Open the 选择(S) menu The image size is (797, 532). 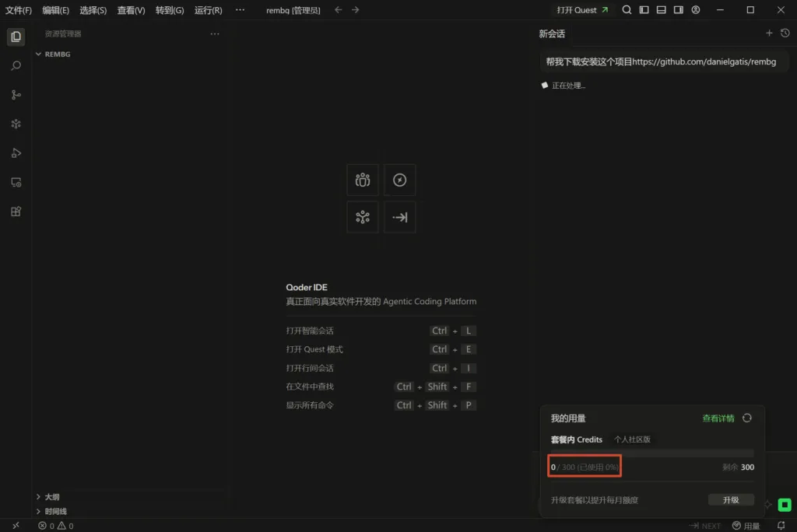click(x=93, y=10)
